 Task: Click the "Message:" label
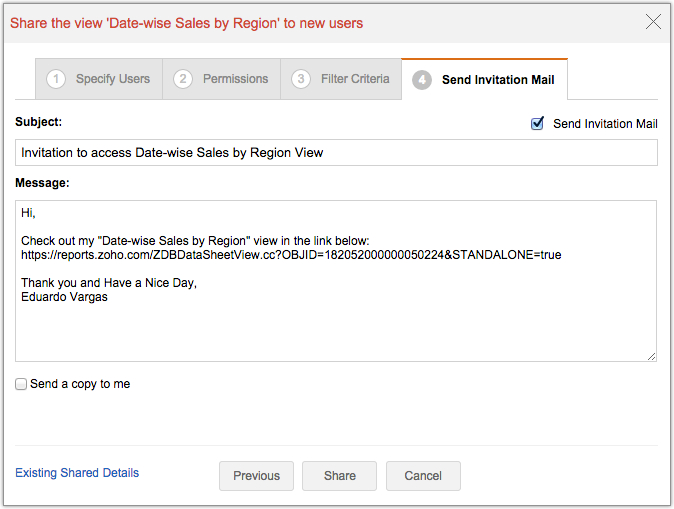coord(42,183)
